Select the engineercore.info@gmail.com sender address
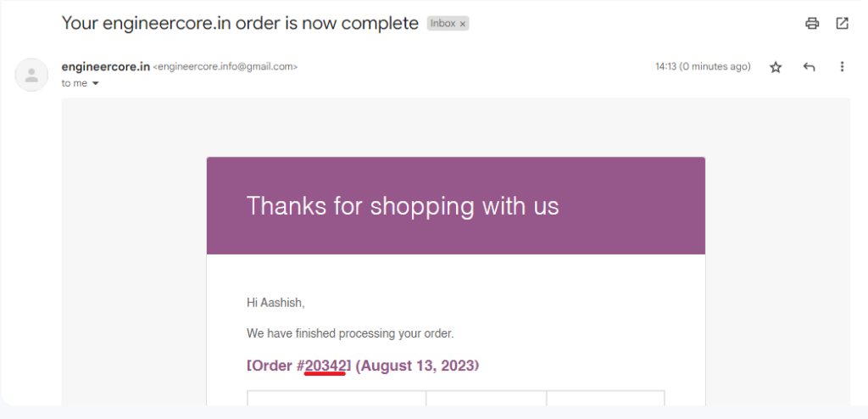 point(225,67)
